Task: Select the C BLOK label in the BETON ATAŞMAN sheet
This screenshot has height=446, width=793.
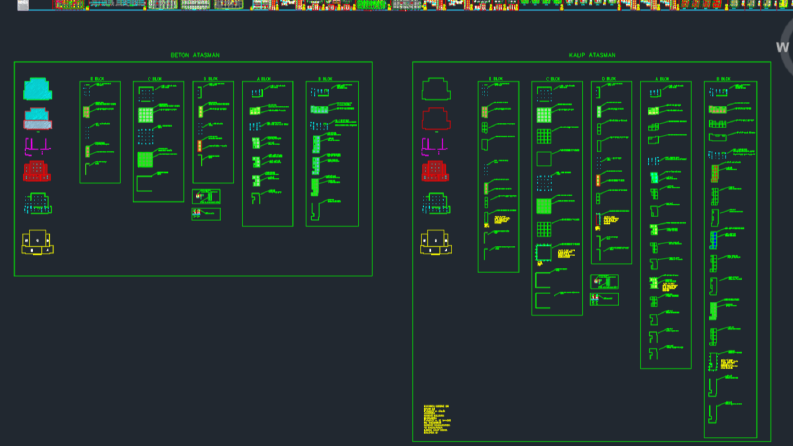Action: (x=155, y=79)
